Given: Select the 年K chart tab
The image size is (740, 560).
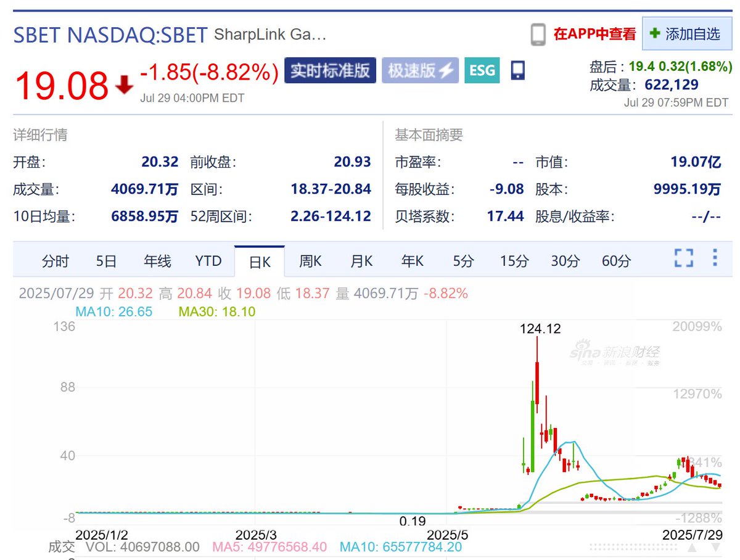Looking at the screenshot, I should click(x=413, y=261).
